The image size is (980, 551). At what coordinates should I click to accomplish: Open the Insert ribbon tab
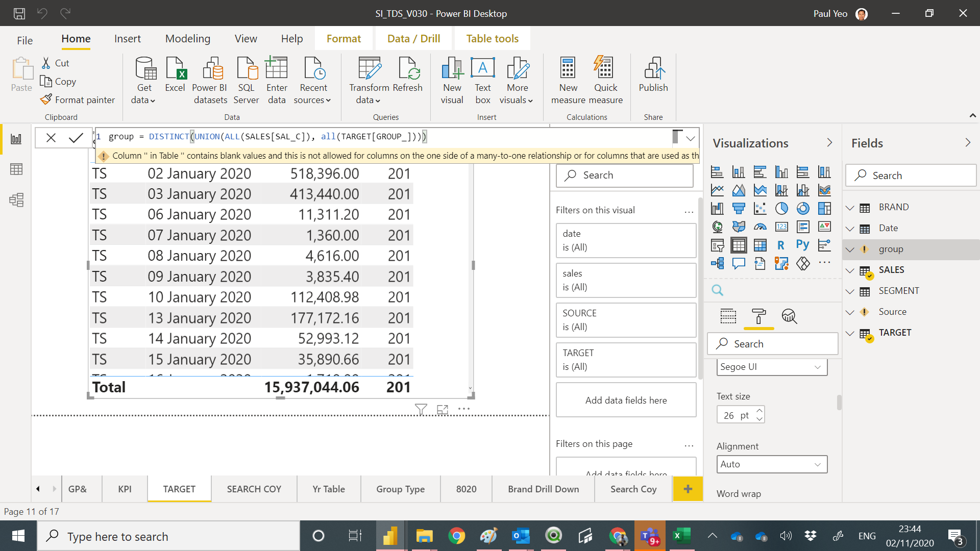[x=127, y=39]
